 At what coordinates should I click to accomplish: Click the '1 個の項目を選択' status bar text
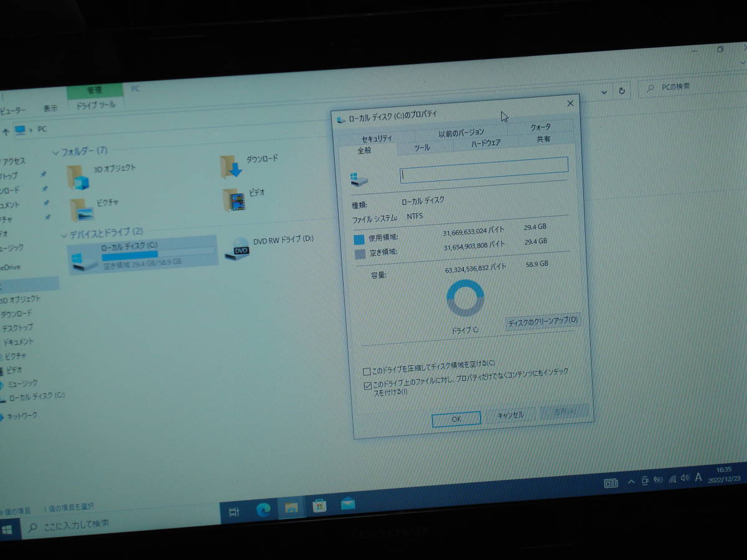pyautogui.click(x=69, y=506)
